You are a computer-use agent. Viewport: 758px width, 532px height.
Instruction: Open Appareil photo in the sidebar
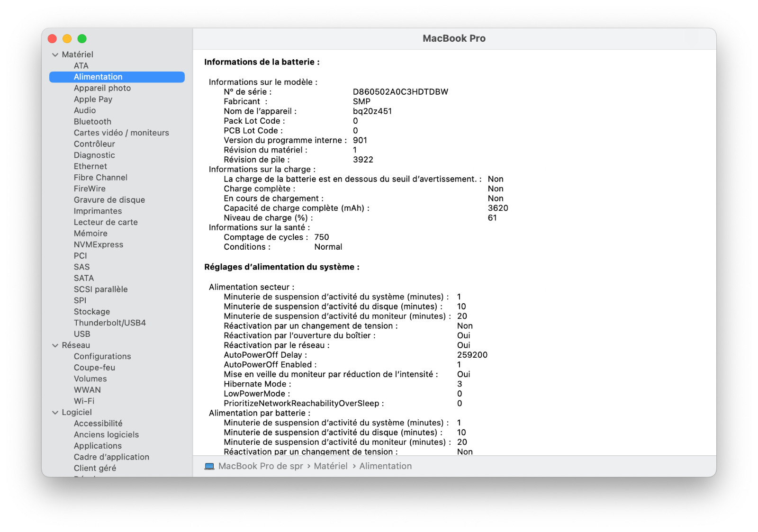[102, 88]
